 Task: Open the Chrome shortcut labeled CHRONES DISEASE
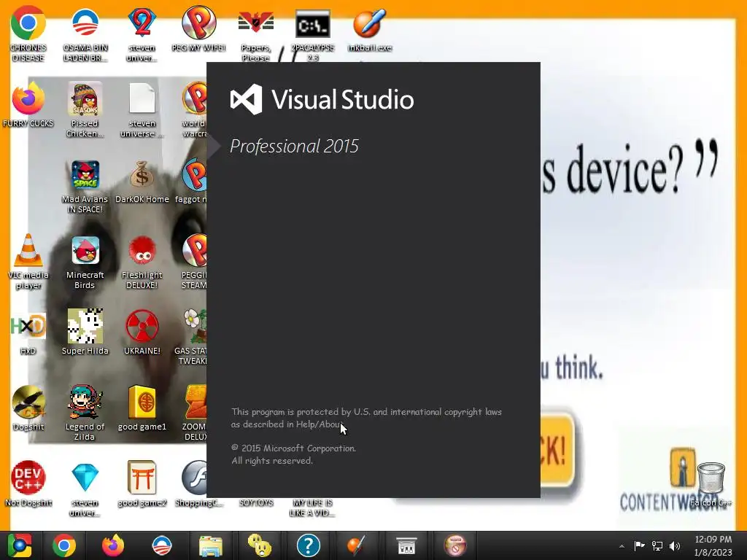[28, 34]
